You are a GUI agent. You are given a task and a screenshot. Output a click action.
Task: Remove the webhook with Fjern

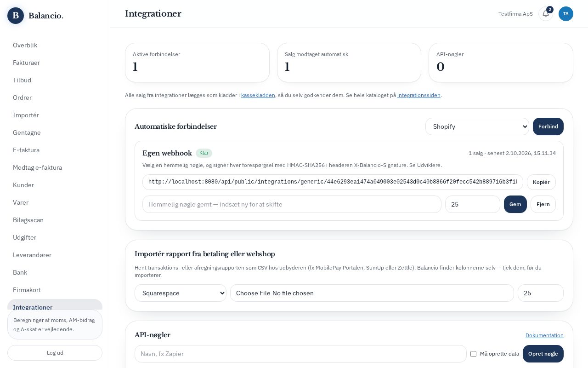pos(543,204)
